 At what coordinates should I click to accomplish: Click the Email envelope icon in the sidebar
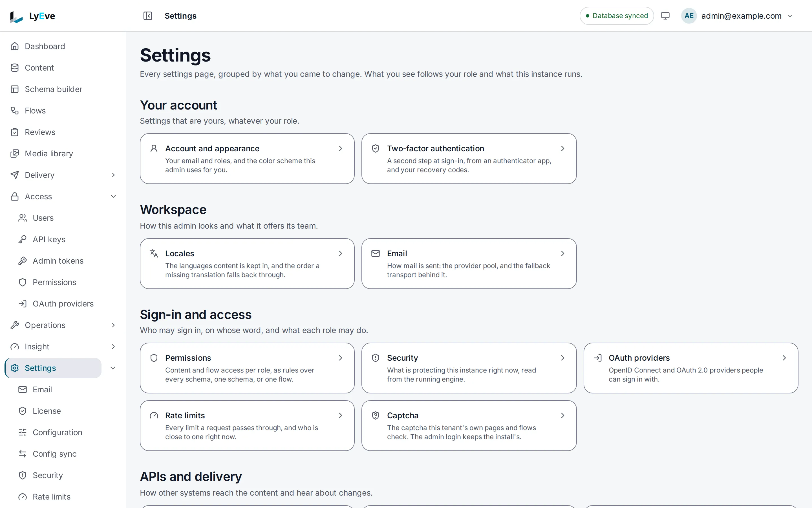(x=23, y=389)
